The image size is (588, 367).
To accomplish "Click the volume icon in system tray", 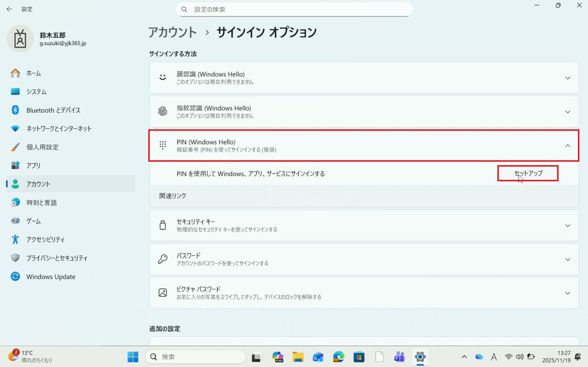I will click(519, 357).
